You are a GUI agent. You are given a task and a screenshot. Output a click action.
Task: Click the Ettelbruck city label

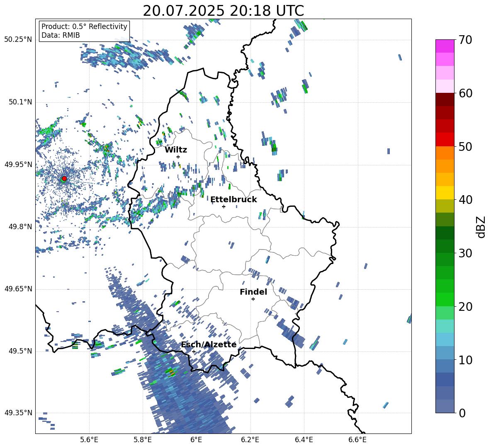click(x=233, y=200)
